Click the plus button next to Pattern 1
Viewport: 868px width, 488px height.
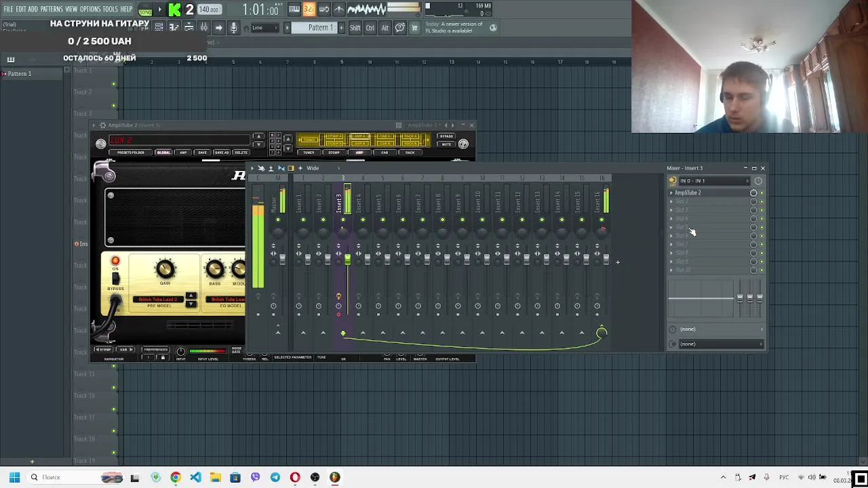point(340,28)
